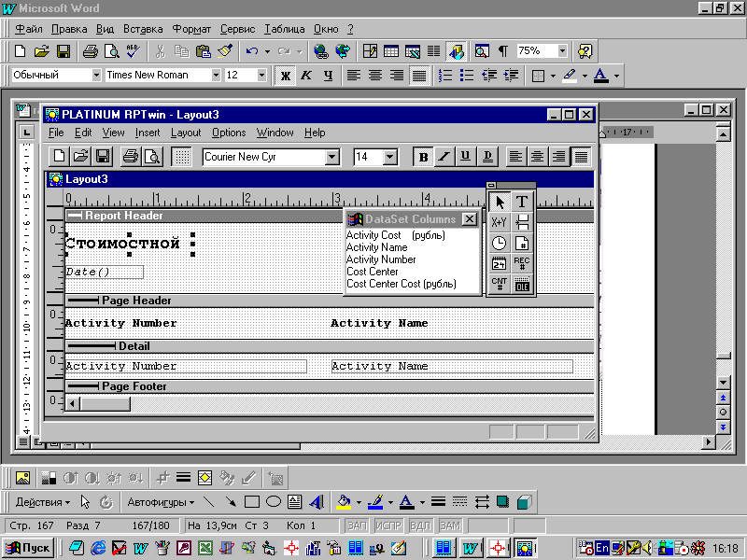The height and width of the screenshot is (560, 747).
Task: Toggle Underline in RPTwin toolbar
Action: tap(466, 157)
